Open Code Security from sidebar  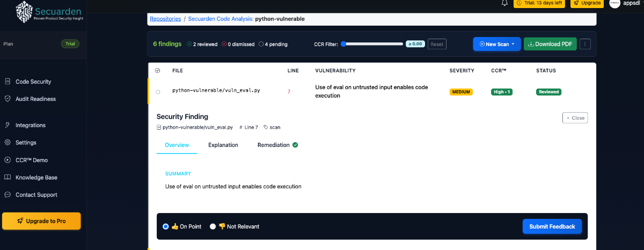[33, 82]
